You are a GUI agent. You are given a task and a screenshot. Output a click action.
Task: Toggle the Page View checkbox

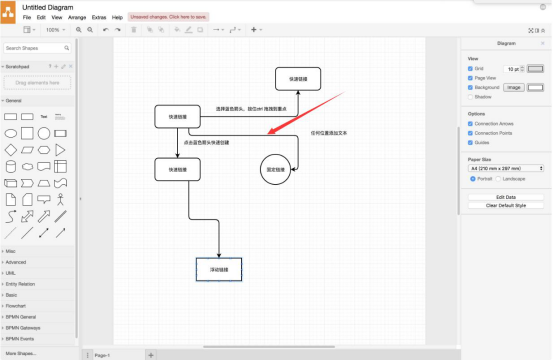click(x=470, y=78)
